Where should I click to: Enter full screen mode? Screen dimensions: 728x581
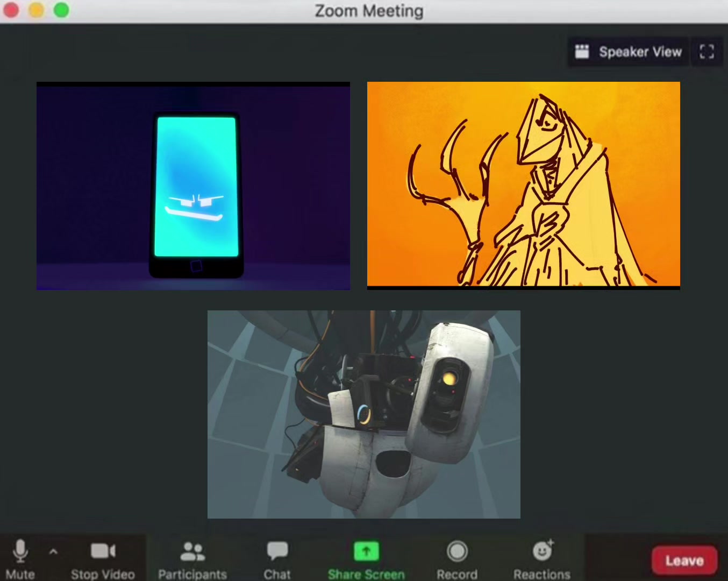pyautogui.click(x=706, y=52)
